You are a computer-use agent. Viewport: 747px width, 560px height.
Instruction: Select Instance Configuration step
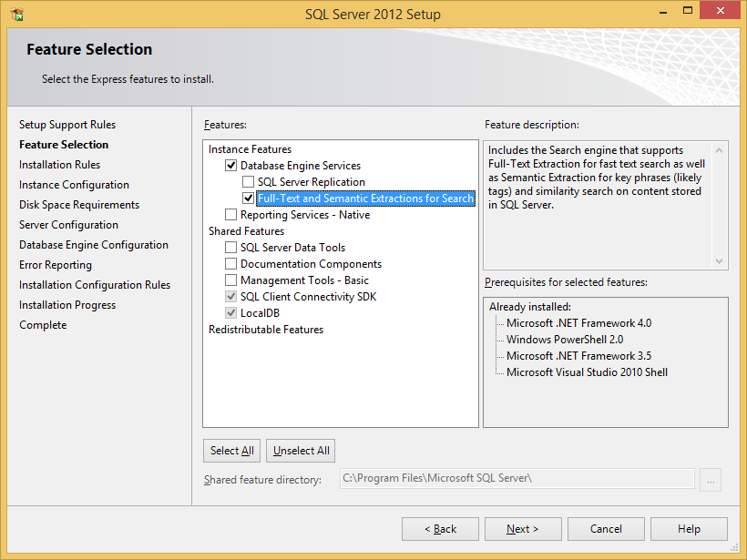point(74,185)
